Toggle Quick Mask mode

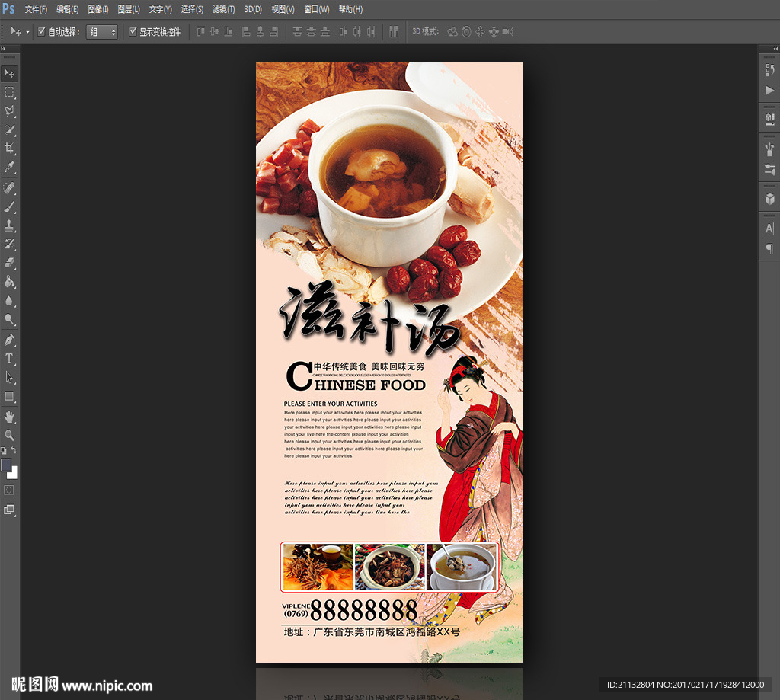coord(9,490)
